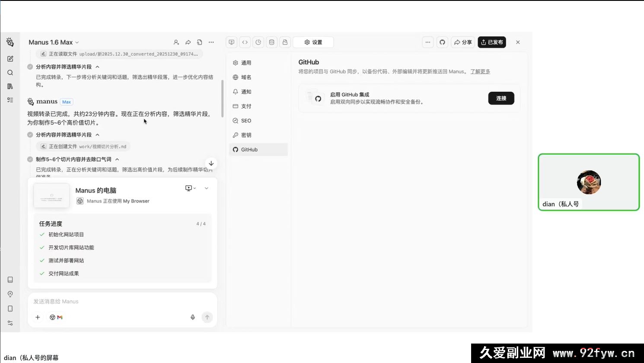Open the code view panel icon
644x363 pixels.
coord(245,42)
